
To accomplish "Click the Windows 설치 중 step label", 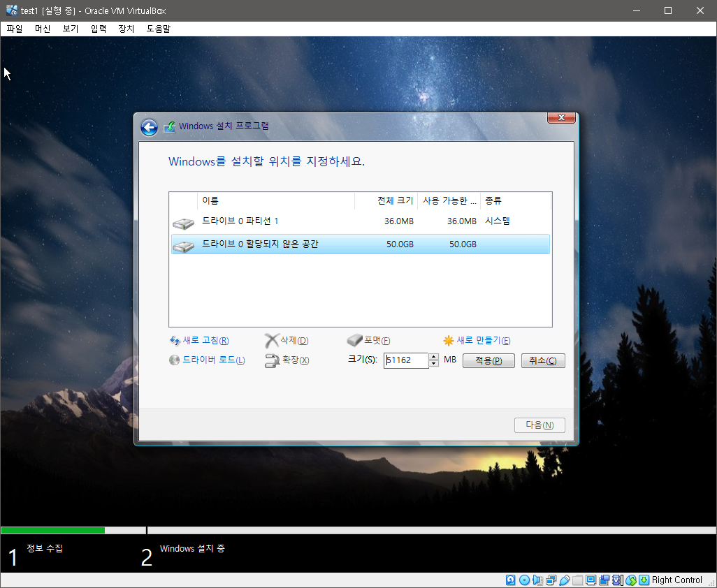I will pyautogui.click(x=192, y=549).
